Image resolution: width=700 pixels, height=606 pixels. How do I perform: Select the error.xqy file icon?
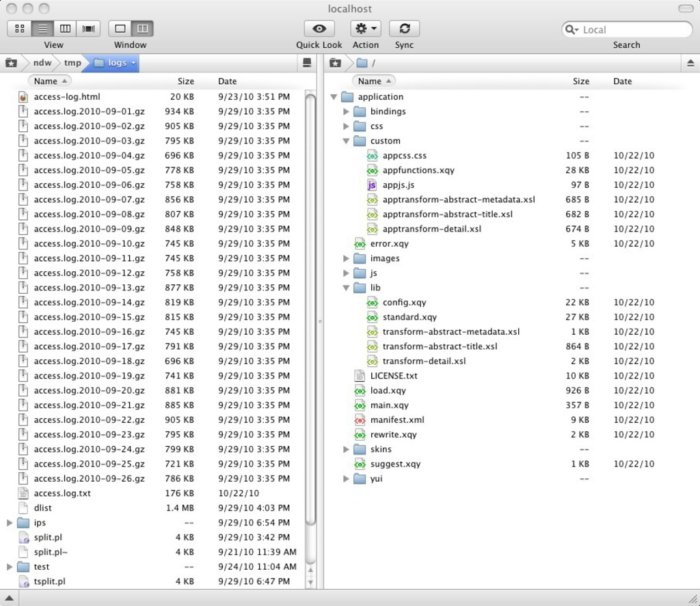pos(360,244)
